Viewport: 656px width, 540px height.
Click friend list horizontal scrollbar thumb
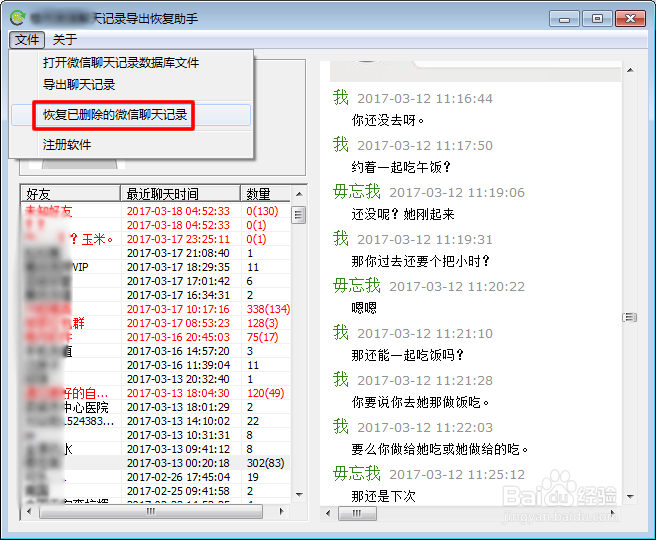(151, 511)
